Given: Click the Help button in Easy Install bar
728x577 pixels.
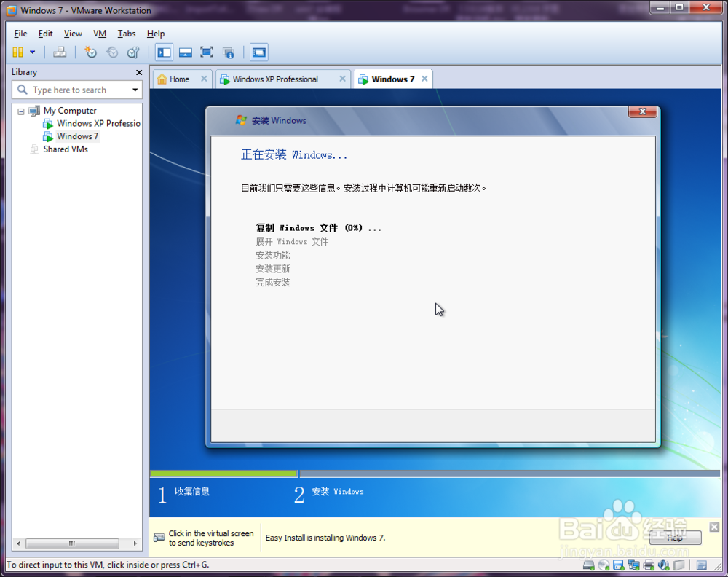Looking at the screenshot, I should pyautogui.click(x=676, y=538).
